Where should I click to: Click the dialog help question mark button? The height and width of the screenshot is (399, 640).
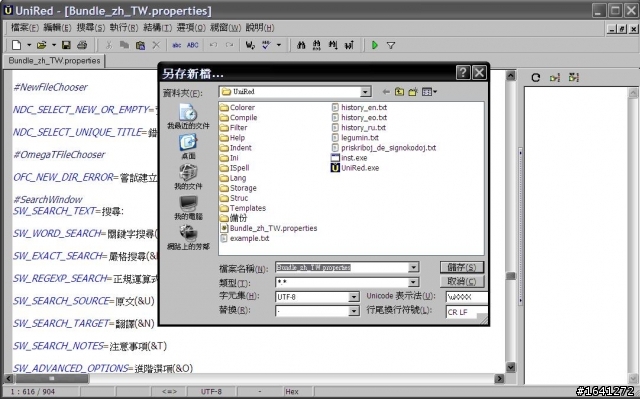point(463,73)
